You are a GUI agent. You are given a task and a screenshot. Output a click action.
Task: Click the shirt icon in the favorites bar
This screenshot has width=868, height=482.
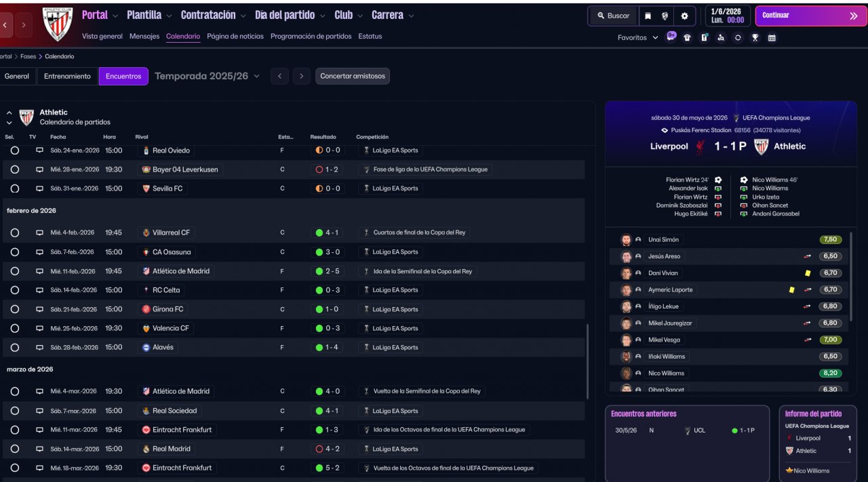[x=687, y=38]
